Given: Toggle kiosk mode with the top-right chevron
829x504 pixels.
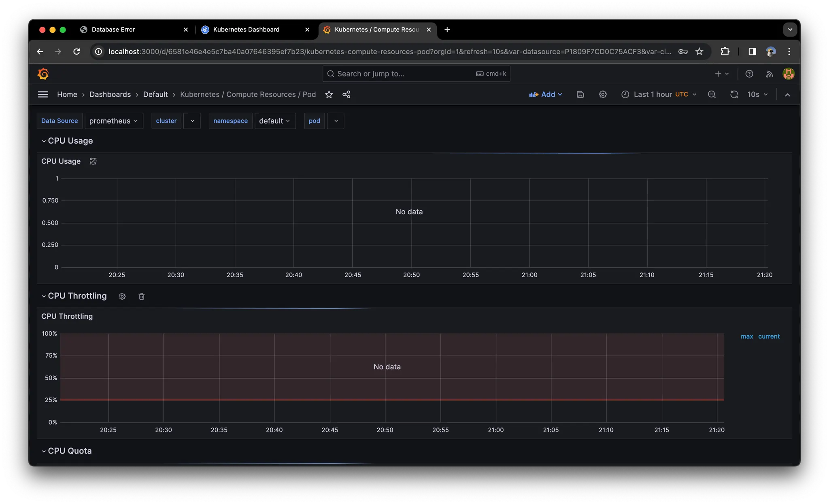Looking at the screenshot, I should click(x=787, y=95).
